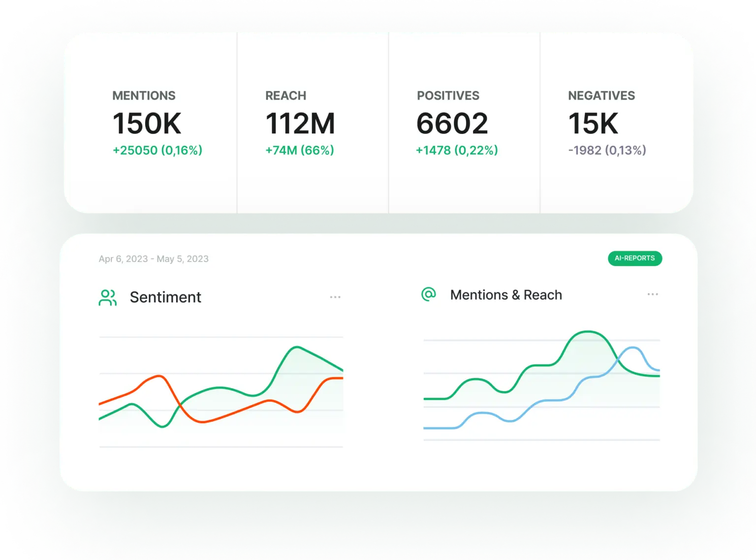
Task: Click the Sentiment chart title
Action: (165, 297)
